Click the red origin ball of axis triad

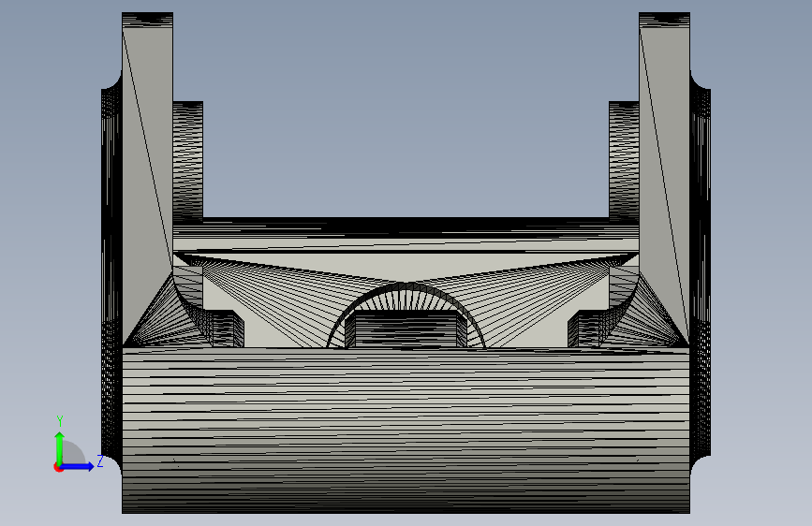coord(58,467)
